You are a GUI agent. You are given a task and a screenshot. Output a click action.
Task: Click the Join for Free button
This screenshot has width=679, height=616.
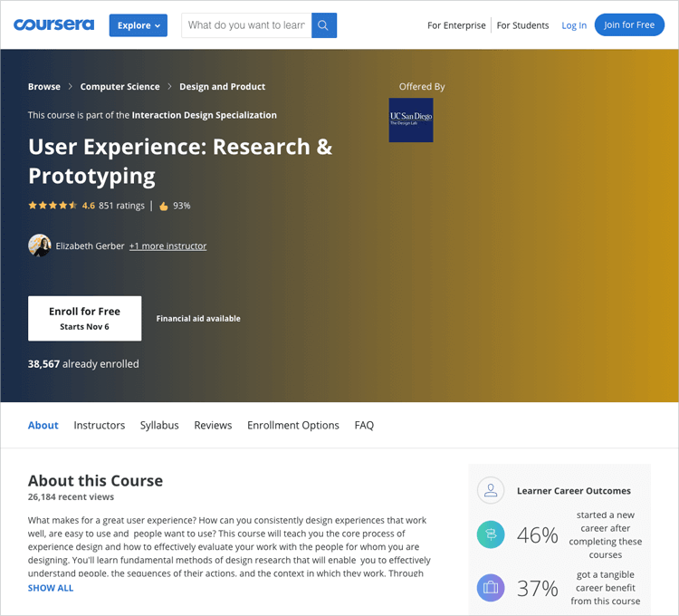coord(629,25)
